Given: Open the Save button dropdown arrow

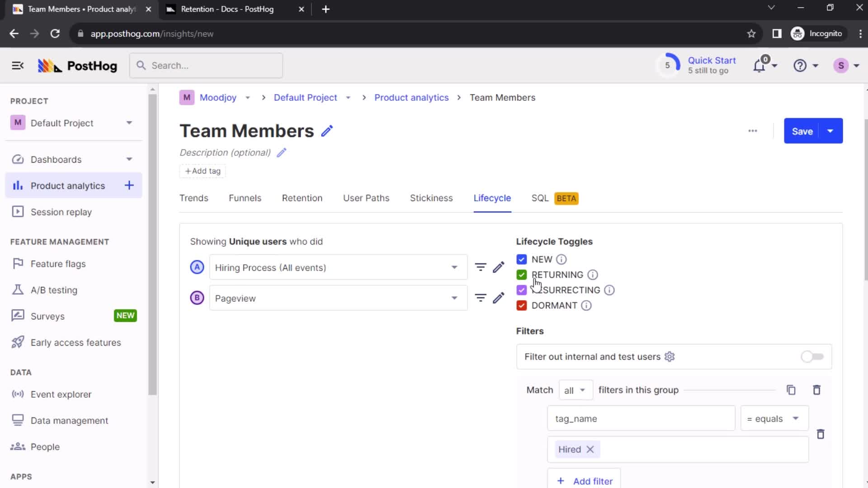Looking at the screenshot, I should click(x=830, y=131).
